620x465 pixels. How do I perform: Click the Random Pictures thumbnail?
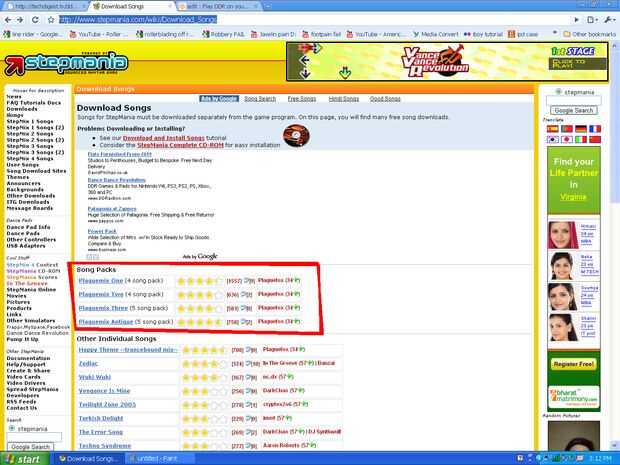point(574,435)
